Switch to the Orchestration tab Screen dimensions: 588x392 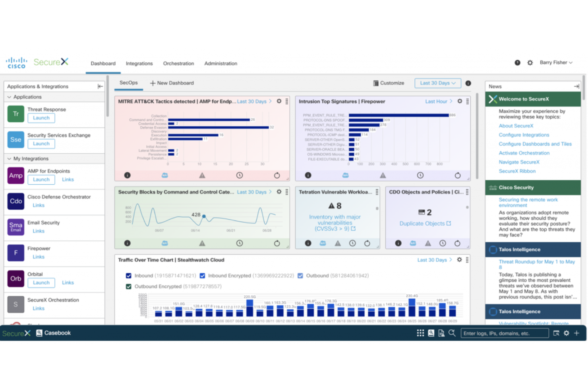(178, 64)
